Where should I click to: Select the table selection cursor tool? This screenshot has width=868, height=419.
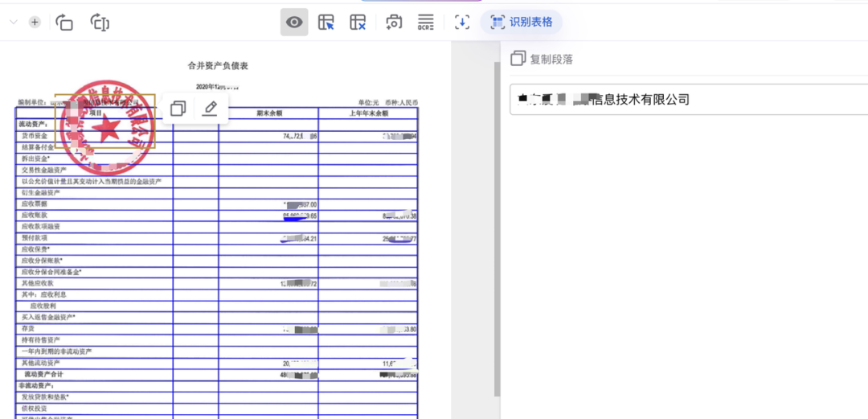[326, 23]
